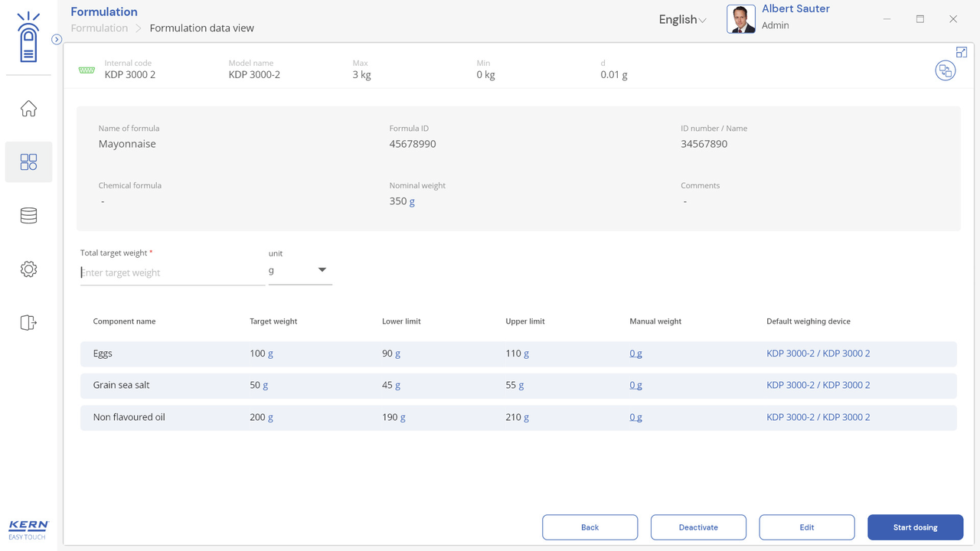Open the English language dropdown
The height and width of the screenshot is (551, 980).
coord(682,20)
